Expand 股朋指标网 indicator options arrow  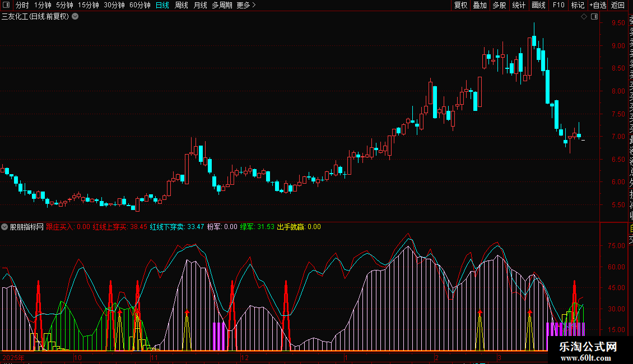click(4, 227)
